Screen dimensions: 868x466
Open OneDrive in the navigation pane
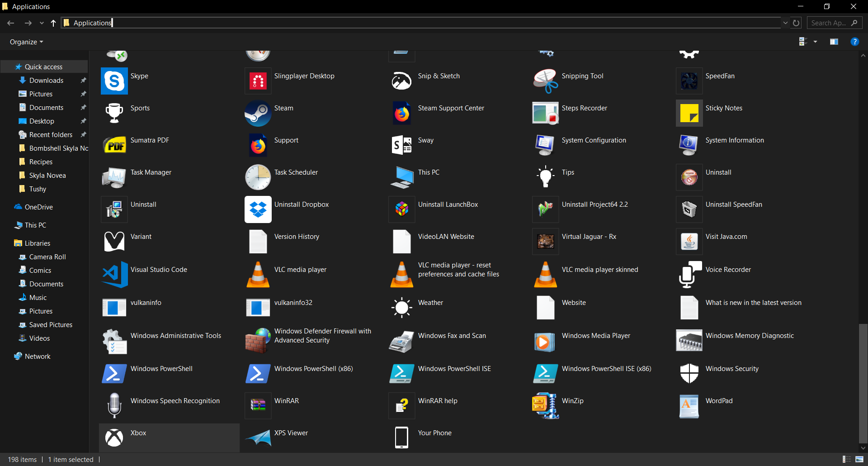(x=39, y=207)
